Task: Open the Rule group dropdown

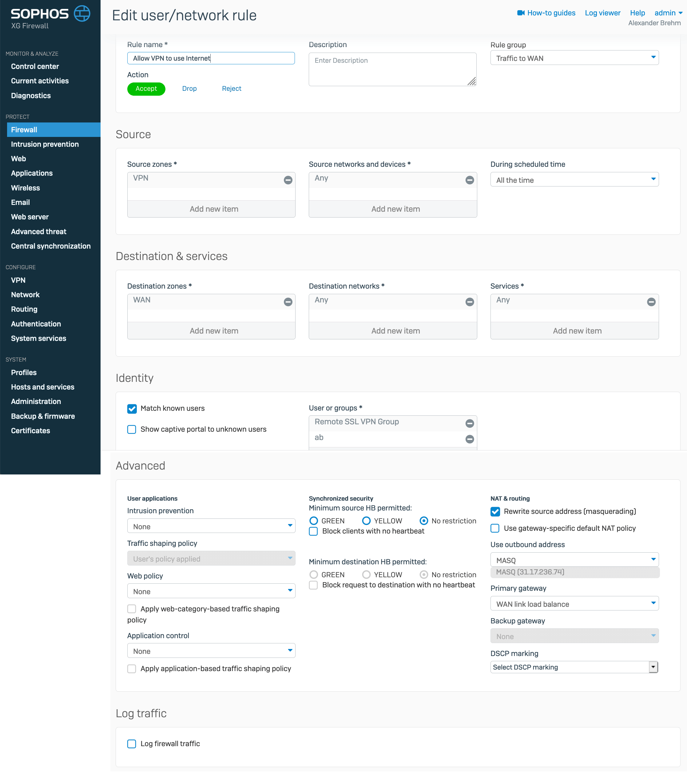Action: 574,58
